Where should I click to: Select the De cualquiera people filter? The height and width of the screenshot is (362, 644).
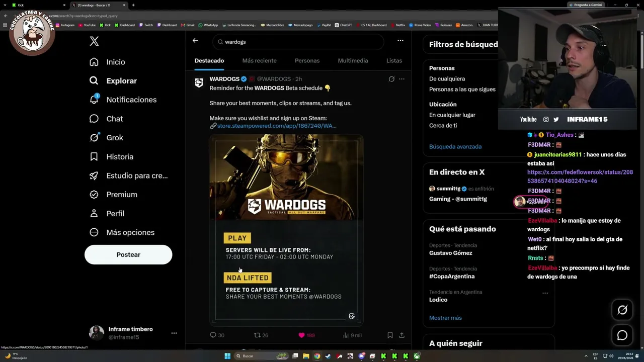447,79
